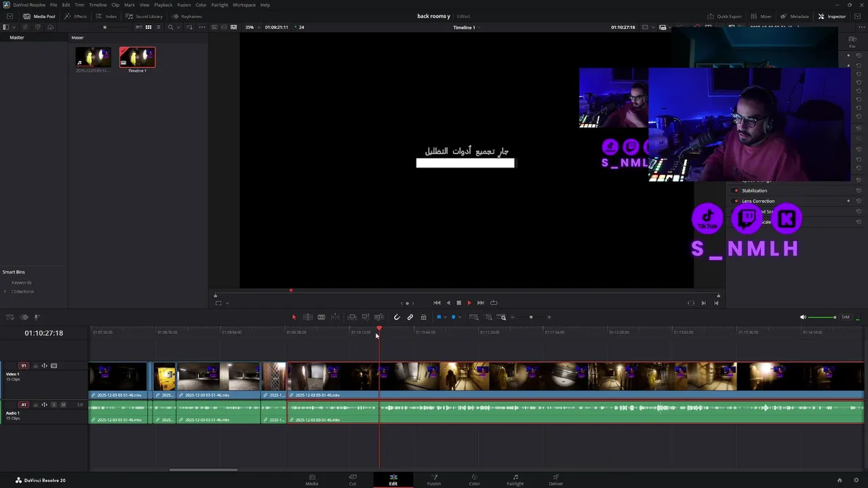
Task: Open the Timeline 1 name dropdown
Action: coord(467,27)
